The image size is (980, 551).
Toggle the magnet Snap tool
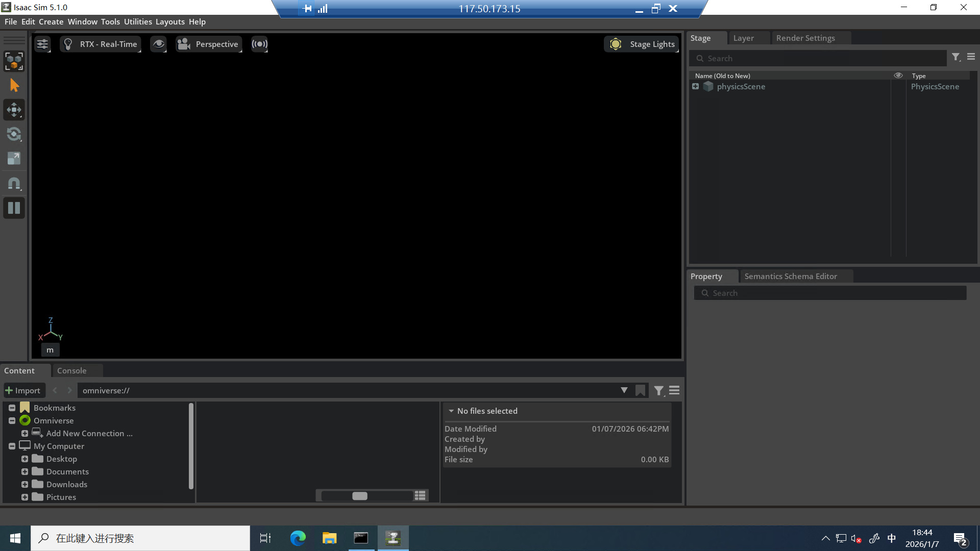click(x=14, y=183)
